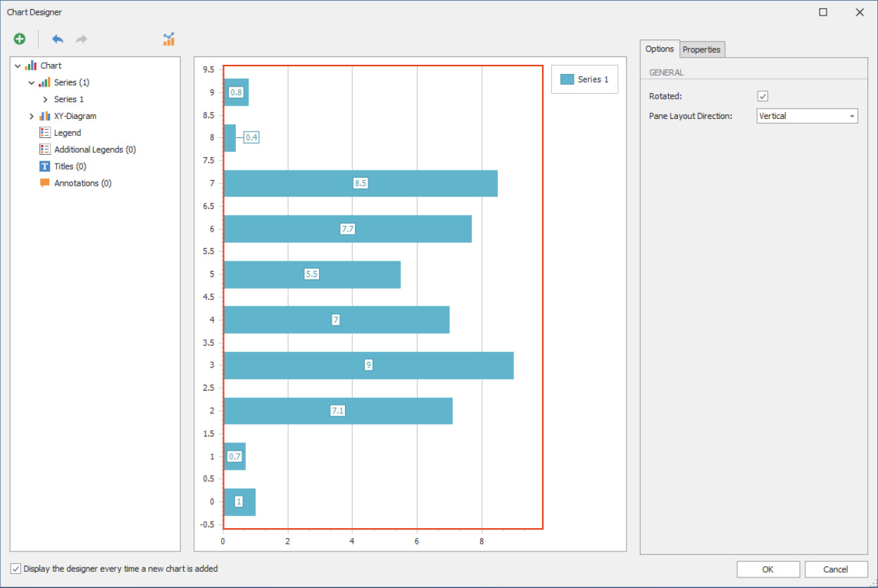This screenshot has height=588, width=878.
Task: Switch to the Options tab
Action: point(660,49)
